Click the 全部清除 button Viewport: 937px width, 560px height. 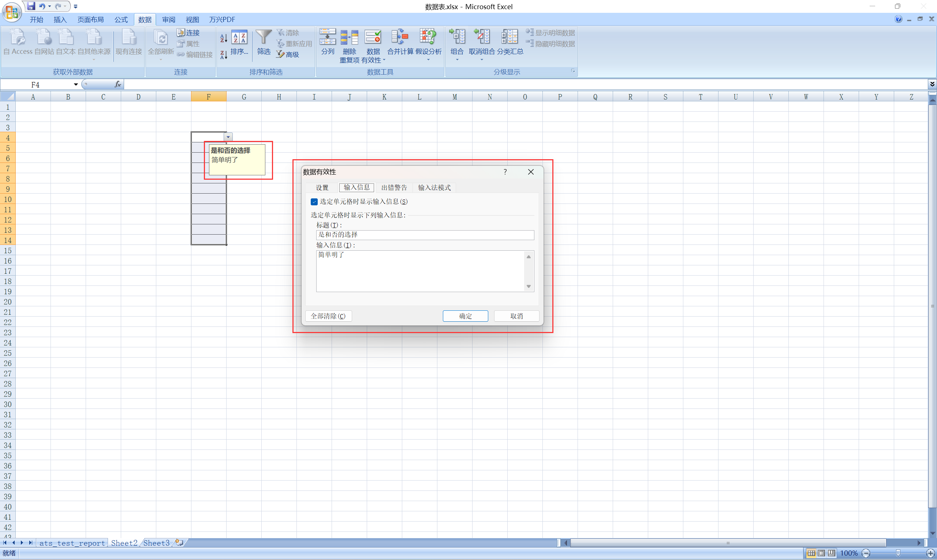tap(328, 316)
